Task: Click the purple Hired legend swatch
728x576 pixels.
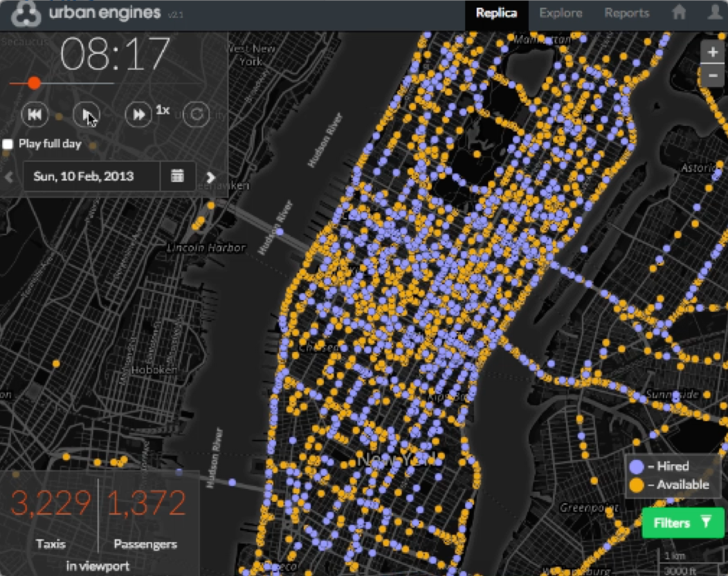Action: pyautogui.click(x=637, y=466)
